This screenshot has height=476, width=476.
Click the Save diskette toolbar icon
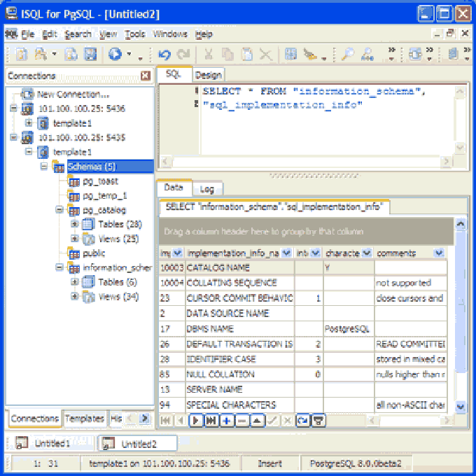click(x=90, y=55)
